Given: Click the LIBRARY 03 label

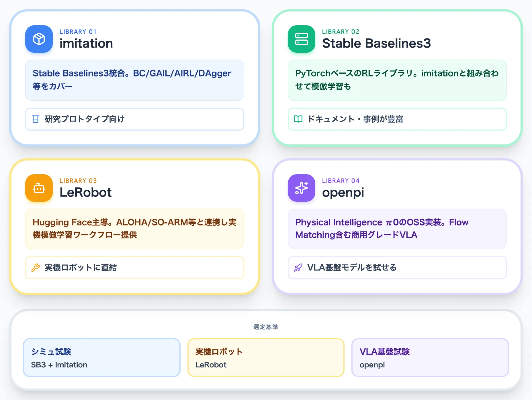Looking at the screenshot, I should coord(78,181).
